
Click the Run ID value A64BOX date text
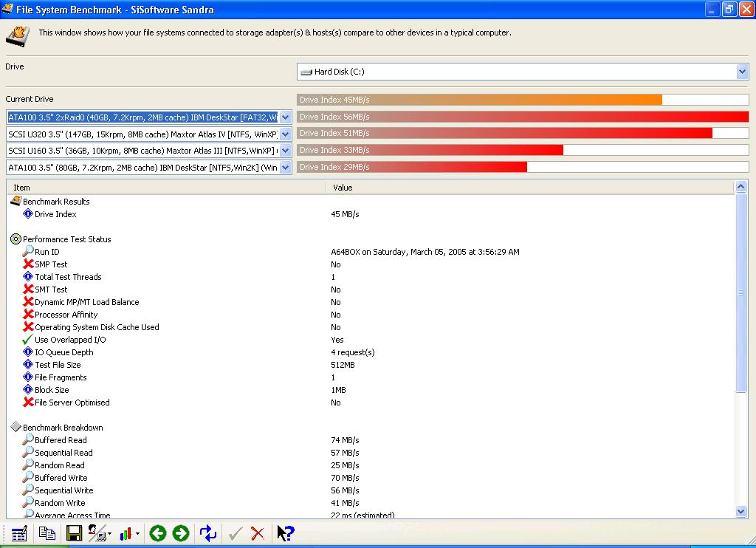click(425, 252)
